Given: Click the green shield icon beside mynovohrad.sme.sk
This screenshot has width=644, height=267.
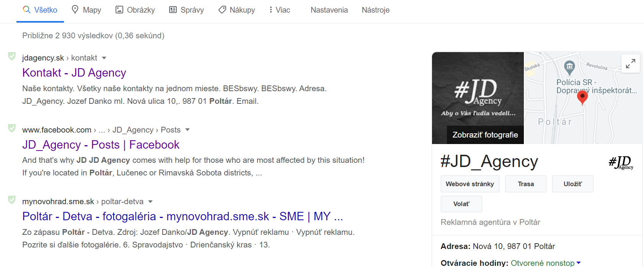Looking at the screenshot, I should coord(12,200).
